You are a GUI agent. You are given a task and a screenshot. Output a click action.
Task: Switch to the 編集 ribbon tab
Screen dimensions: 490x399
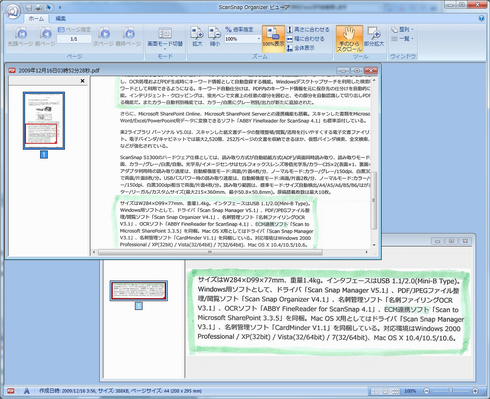[60, 19]
